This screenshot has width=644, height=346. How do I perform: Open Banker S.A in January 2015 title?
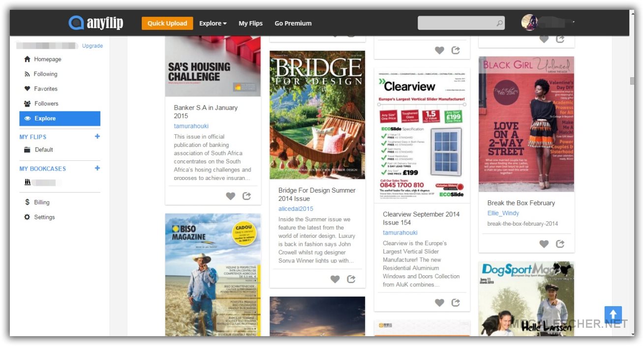coord(206,112)
